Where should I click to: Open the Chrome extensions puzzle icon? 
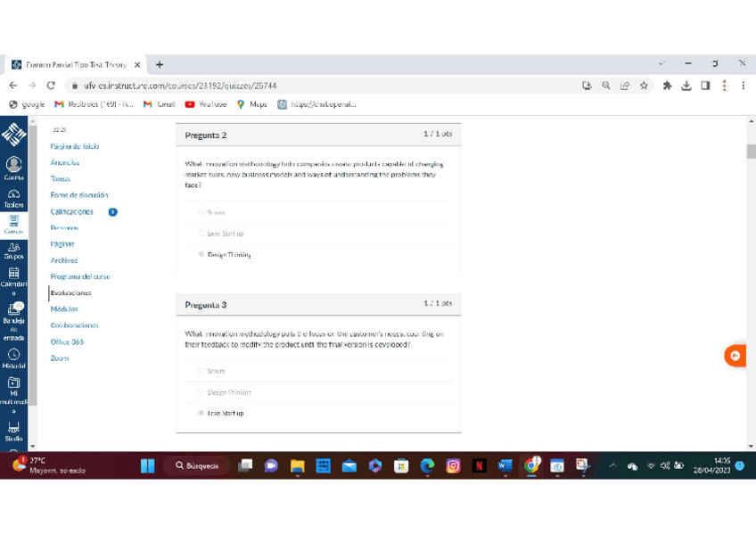point(667,86)
